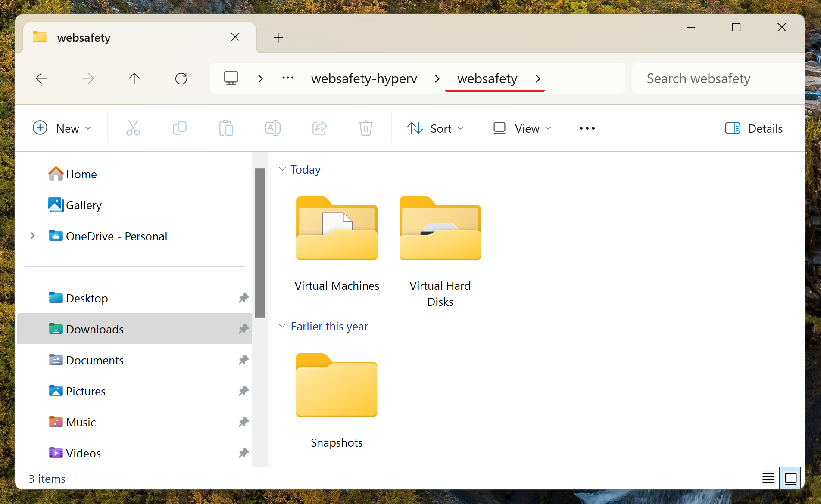Click the Today group header
The width and height of the screenshot is (821, 504).
306,169
